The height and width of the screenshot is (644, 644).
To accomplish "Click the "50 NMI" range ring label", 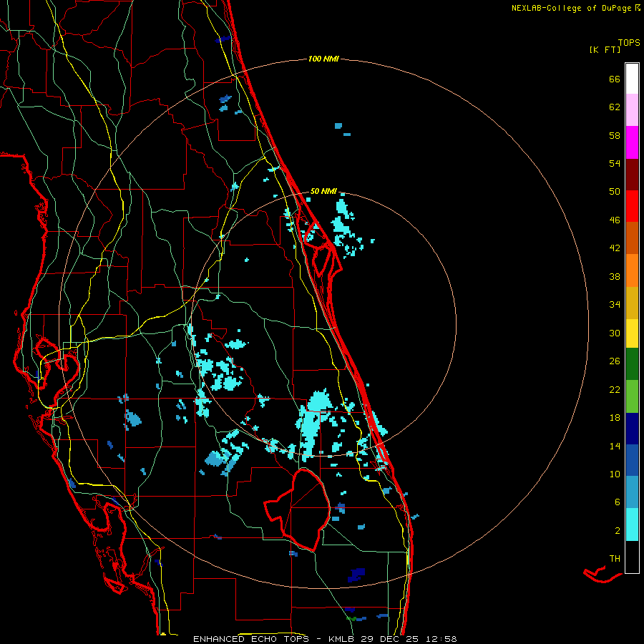I will pyautogui.click(x=323, y=191).
